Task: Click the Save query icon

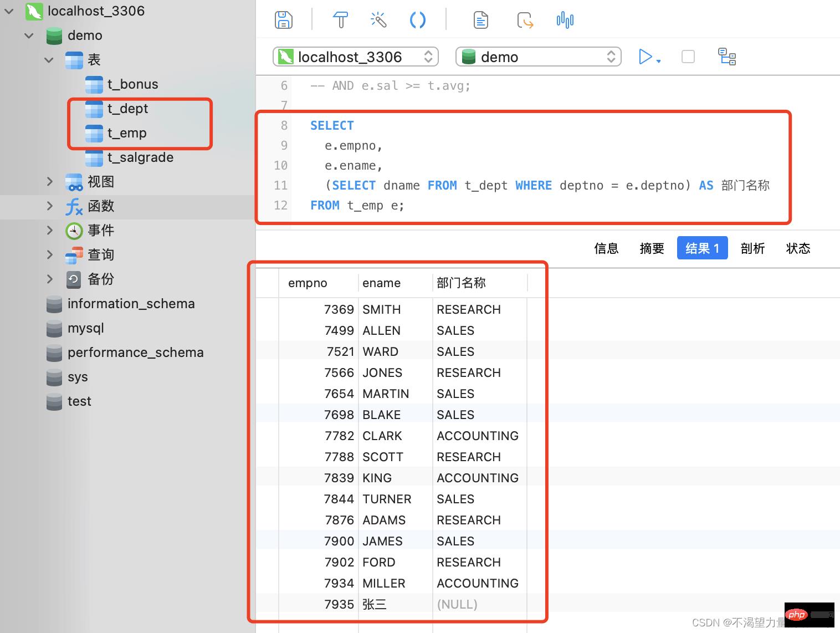Action: tap(284, 21)
